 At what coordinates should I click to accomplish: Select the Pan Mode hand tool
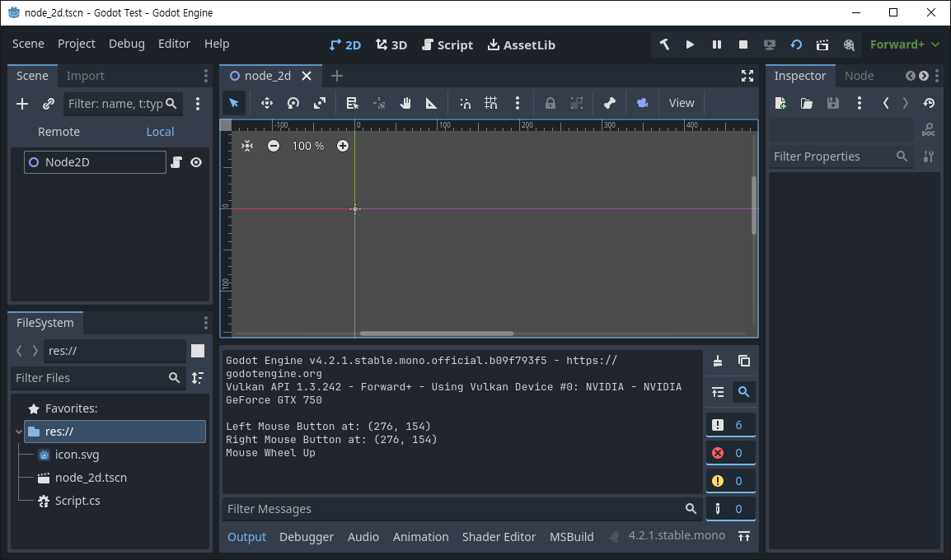point(405,103)
